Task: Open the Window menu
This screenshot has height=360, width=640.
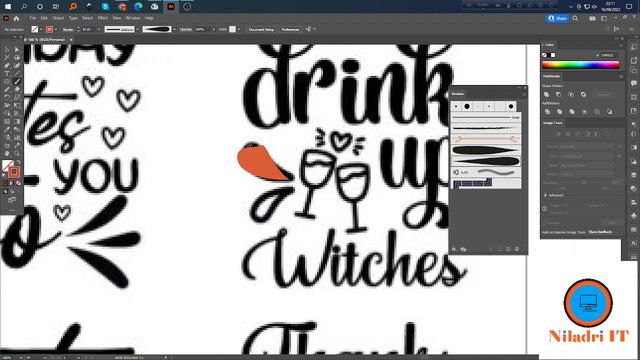Action: coord(133,18)
